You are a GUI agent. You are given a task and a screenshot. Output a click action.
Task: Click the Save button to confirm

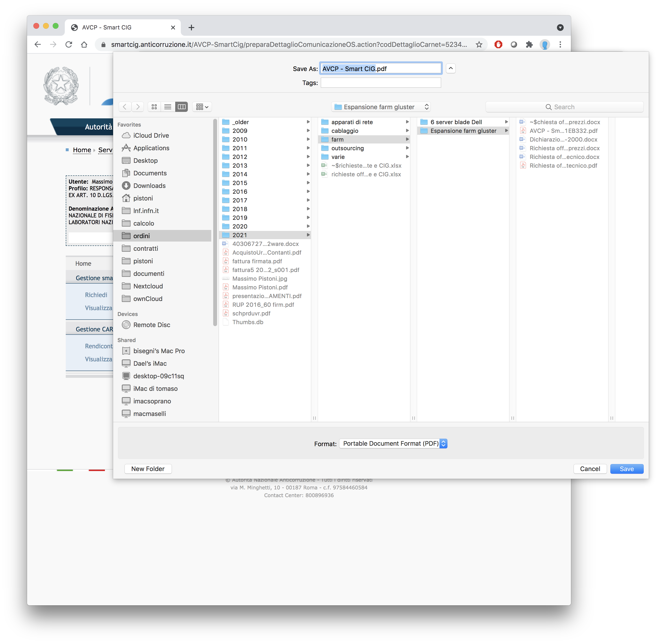[x=627, y=468]
